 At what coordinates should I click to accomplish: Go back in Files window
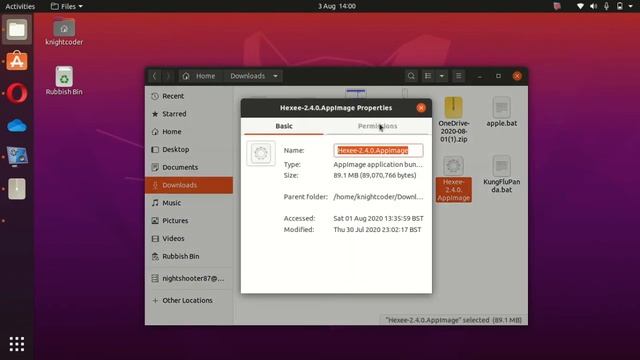point(155,76)
